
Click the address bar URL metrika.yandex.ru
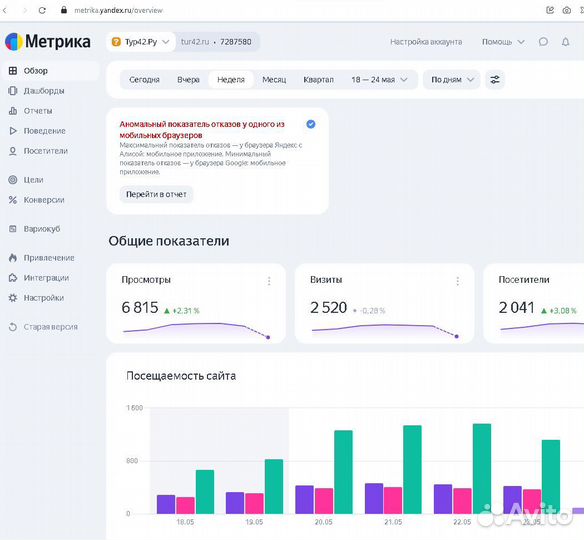[118, 10]
